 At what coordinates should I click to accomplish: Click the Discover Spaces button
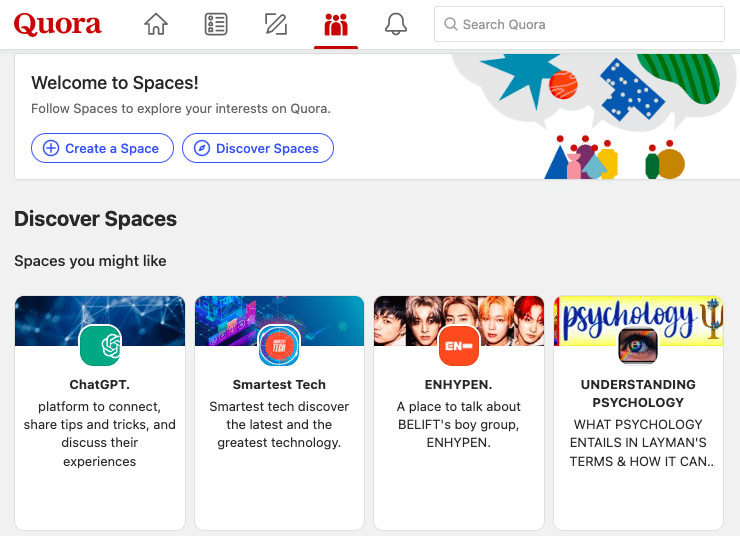tap(258, 148)
